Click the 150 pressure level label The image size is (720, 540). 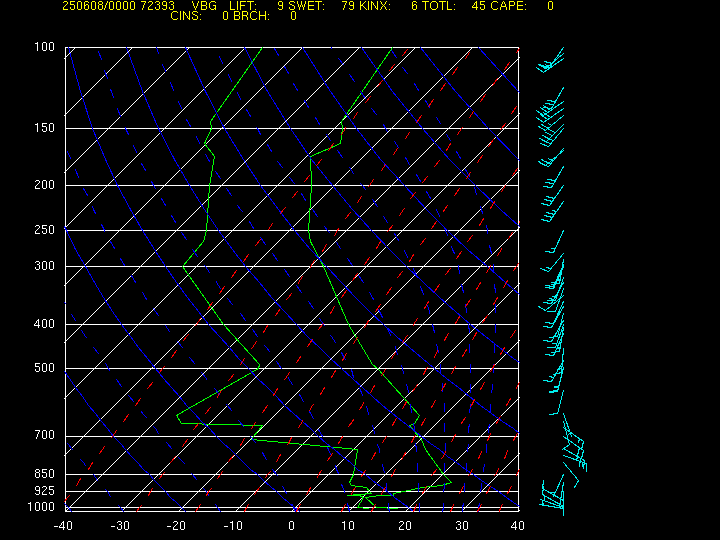(45, 128)
